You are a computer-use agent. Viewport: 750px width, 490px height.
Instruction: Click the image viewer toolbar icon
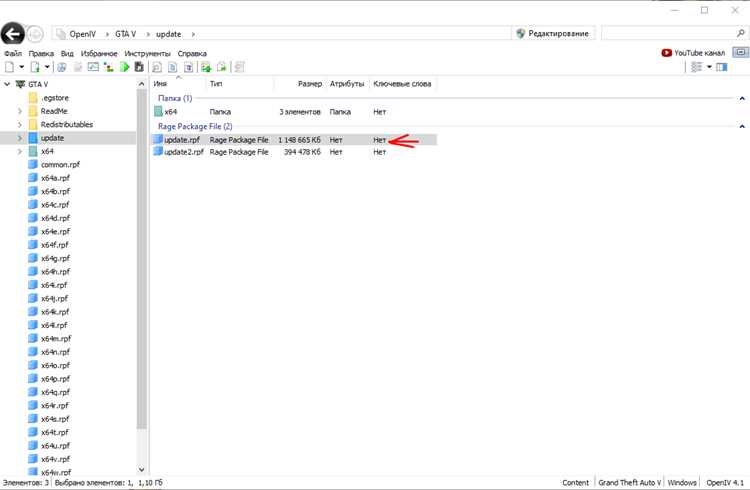(93, 67)
